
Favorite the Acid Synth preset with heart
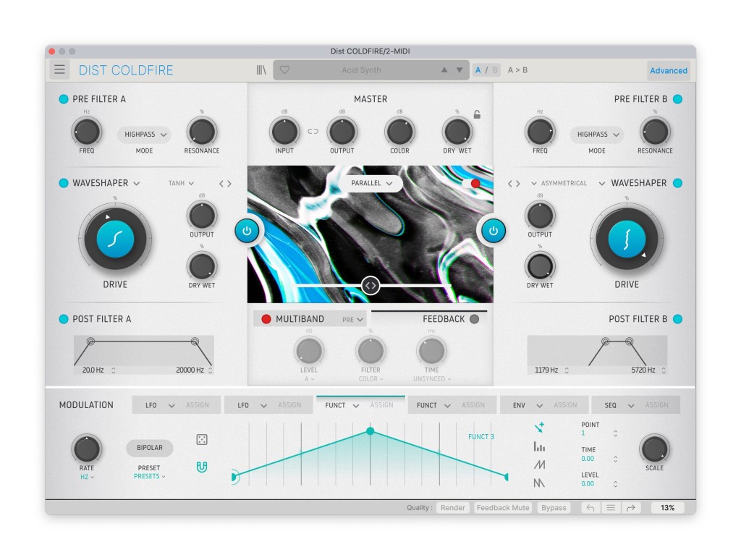[284, 70]
